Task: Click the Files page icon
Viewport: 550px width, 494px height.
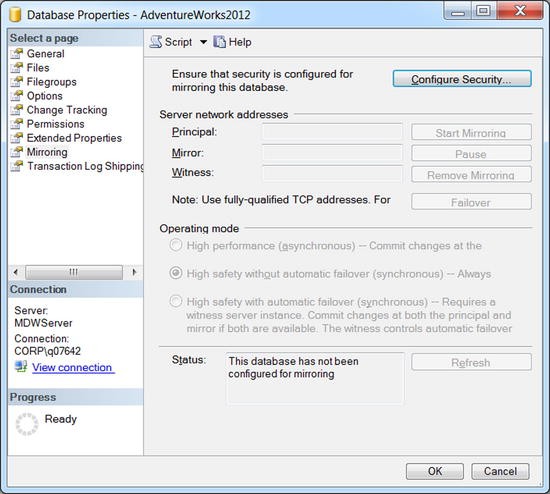Action: pyautogui.click(x=16, y=68)
